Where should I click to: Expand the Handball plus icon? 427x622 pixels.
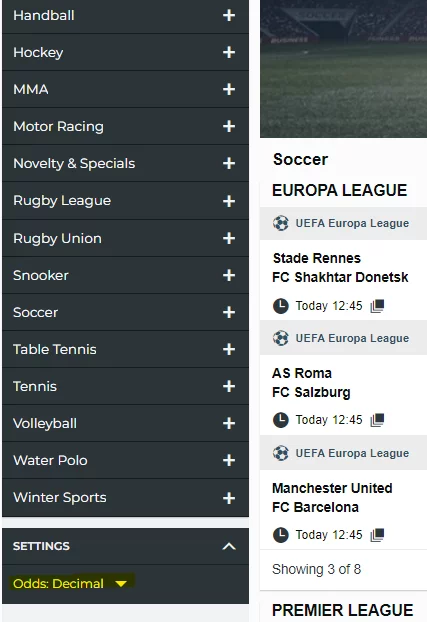click(229, 15)
